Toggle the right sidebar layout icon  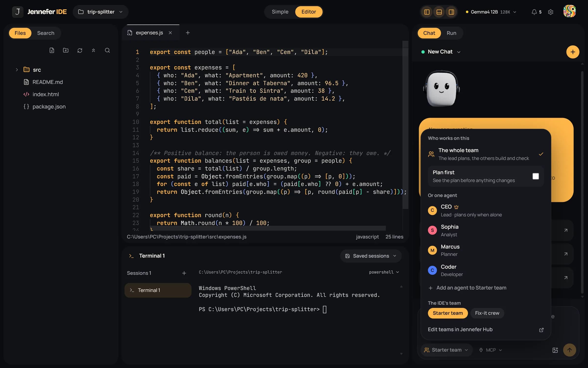click(451, 12)
